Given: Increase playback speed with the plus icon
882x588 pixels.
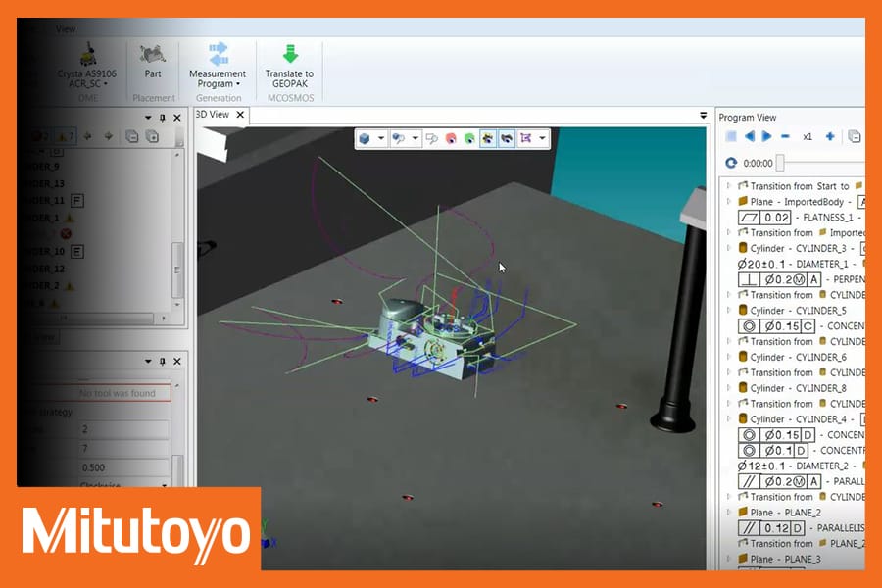Looking at the screenshot, I should [830, 137].
